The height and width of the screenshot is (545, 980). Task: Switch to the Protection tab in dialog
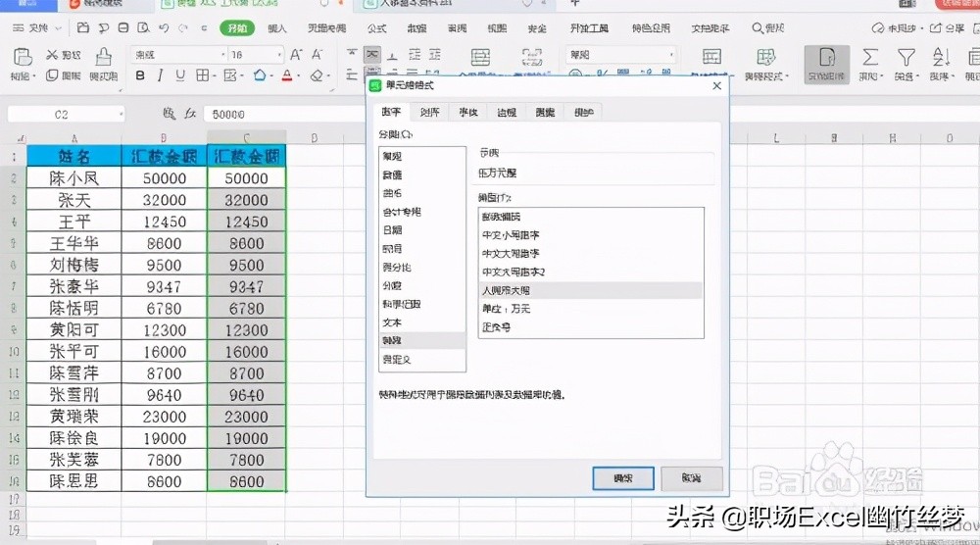coord(584,113)
